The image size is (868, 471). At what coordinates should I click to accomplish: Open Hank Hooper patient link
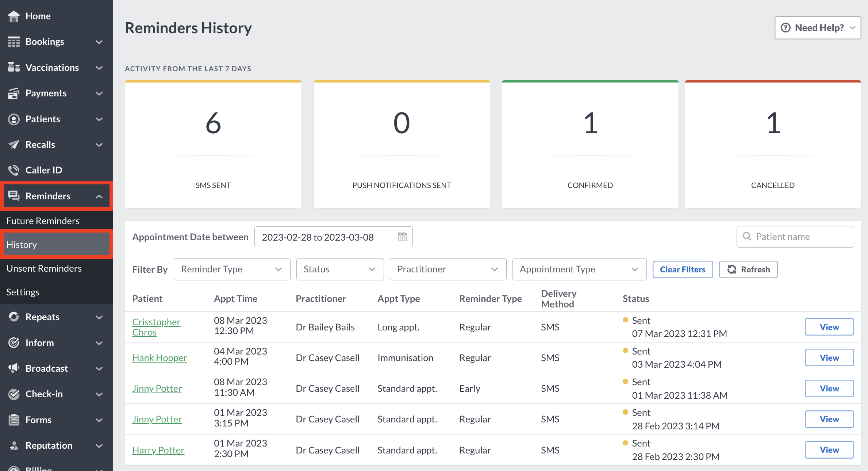(160, 358)
